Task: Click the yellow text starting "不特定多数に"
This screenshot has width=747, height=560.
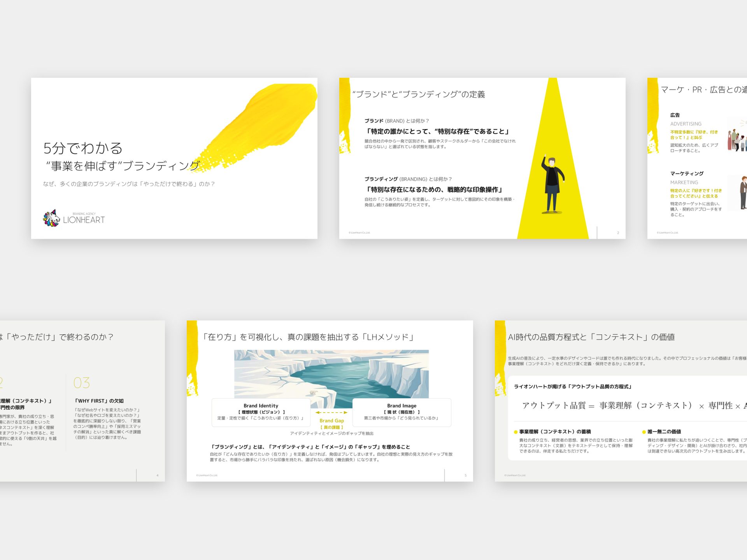Action: [694, 135]
